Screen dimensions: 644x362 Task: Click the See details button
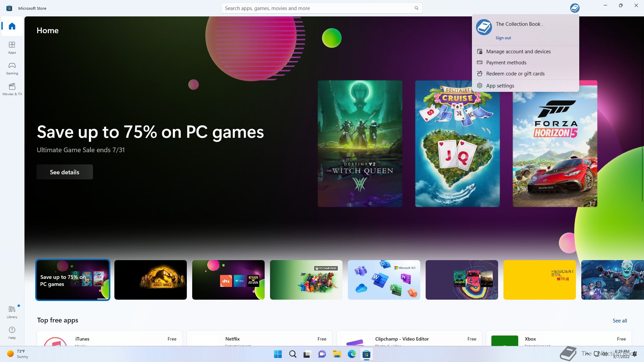pos(65,172)
